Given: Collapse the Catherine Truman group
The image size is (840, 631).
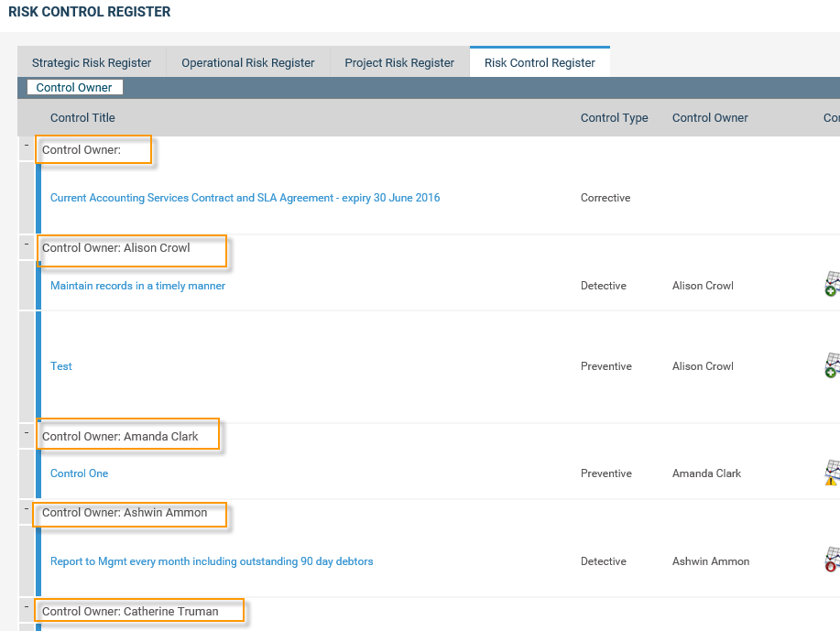Looking at the screenshot, I should pos(27,607).
